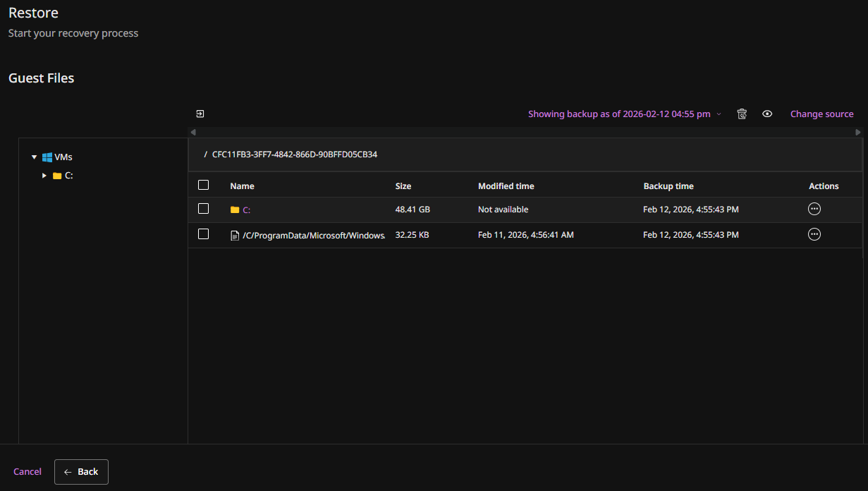Click the Change source link

pyautogui.click(x=821, y=114)
